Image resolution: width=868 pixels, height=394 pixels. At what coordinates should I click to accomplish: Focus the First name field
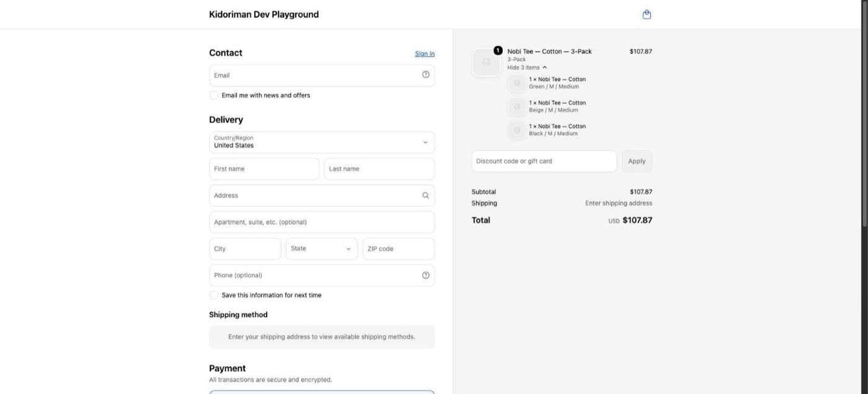264,169
